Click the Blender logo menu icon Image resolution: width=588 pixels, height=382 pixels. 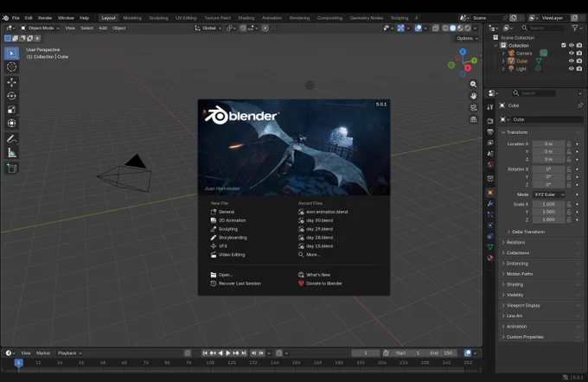[5, 18]
